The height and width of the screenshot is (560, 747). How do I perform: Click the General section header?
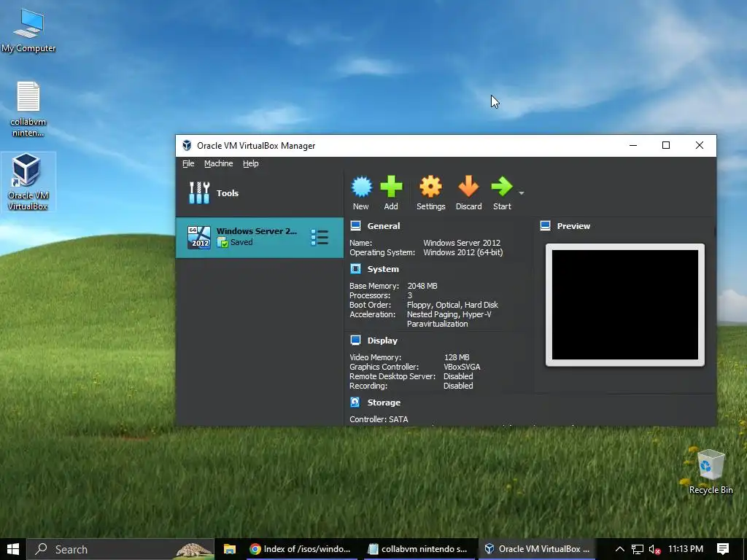[384, 226]
